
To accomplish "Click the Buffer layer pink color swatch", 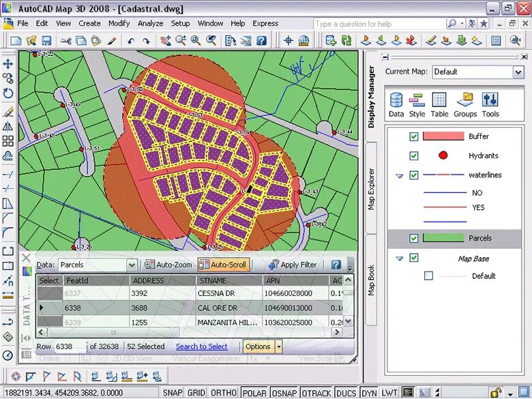I will tap(443, 136).
